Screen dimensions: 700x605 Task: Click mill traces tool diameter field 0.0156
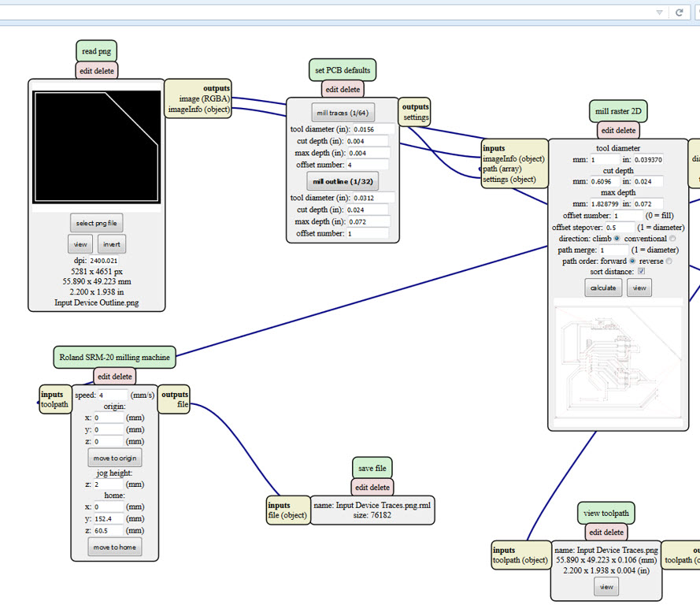(x=373, y=129)
